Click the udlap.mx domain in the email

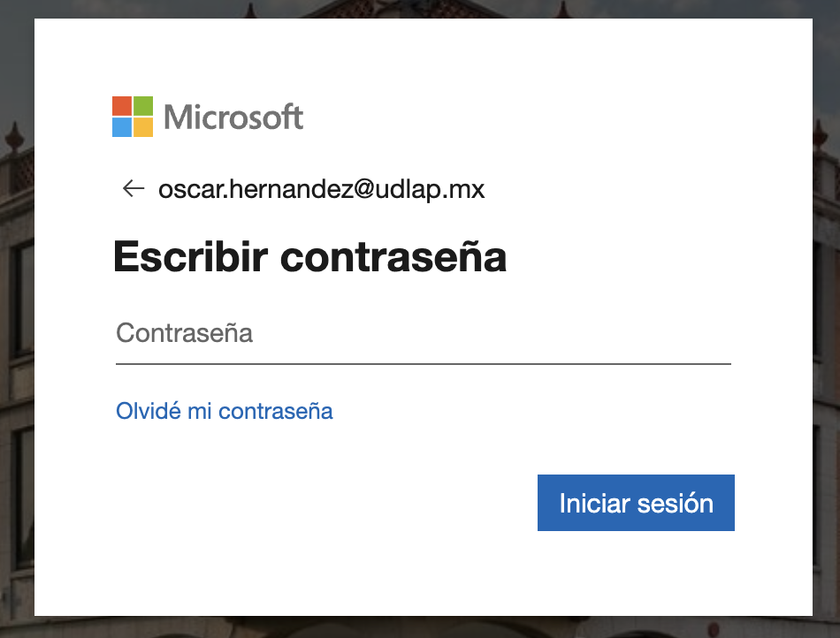[431, 189]
